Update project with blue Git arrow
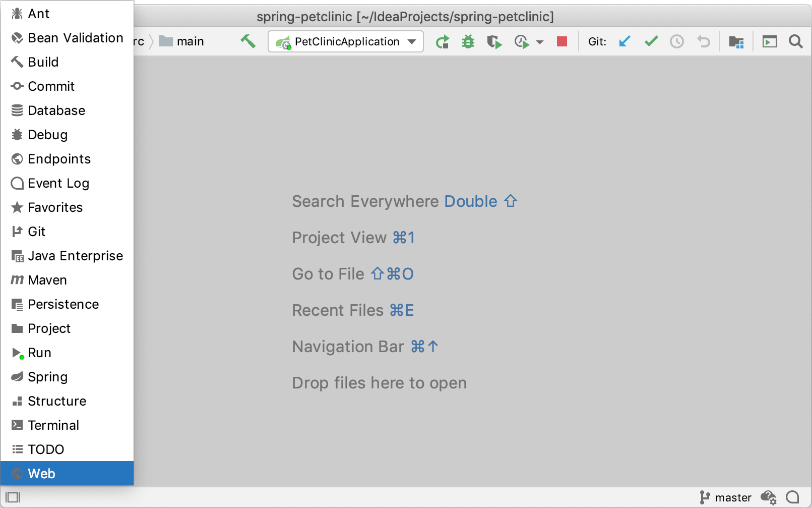The height and width of the screenshot is (508, 812). (624, 41)
